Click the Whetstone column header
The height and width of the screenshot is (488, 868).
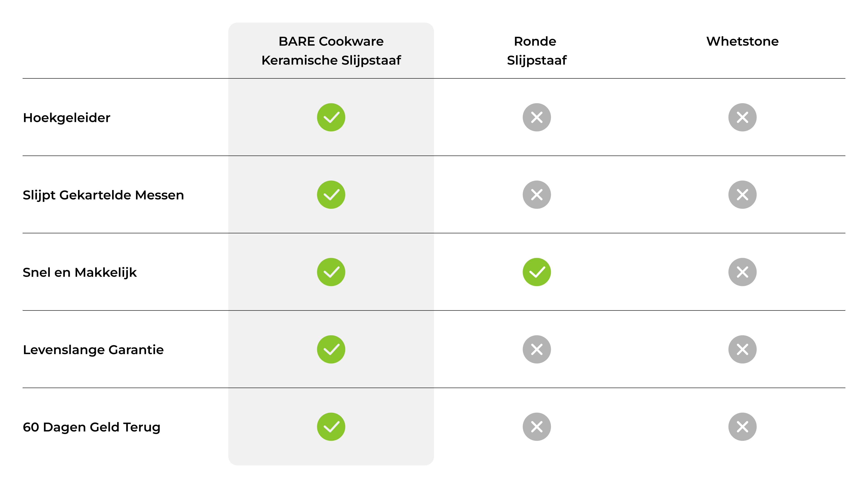click(742, 41)
